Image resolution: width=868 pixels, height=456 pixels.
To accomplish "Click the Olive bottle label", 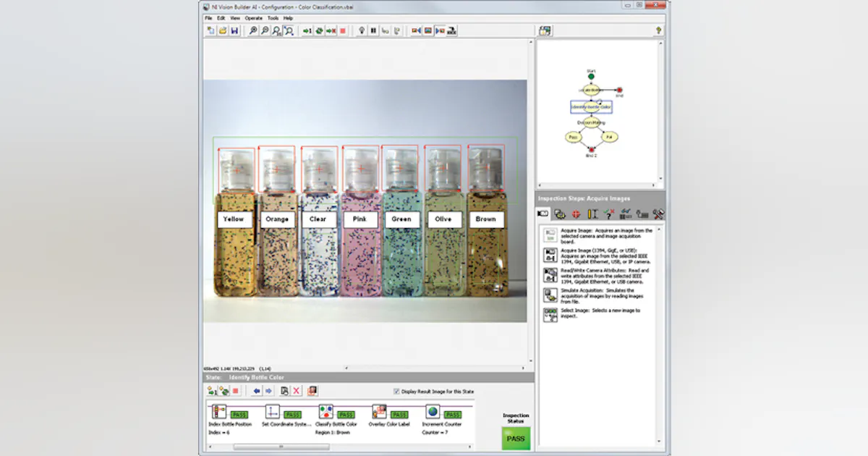I will tap(443, 219).
